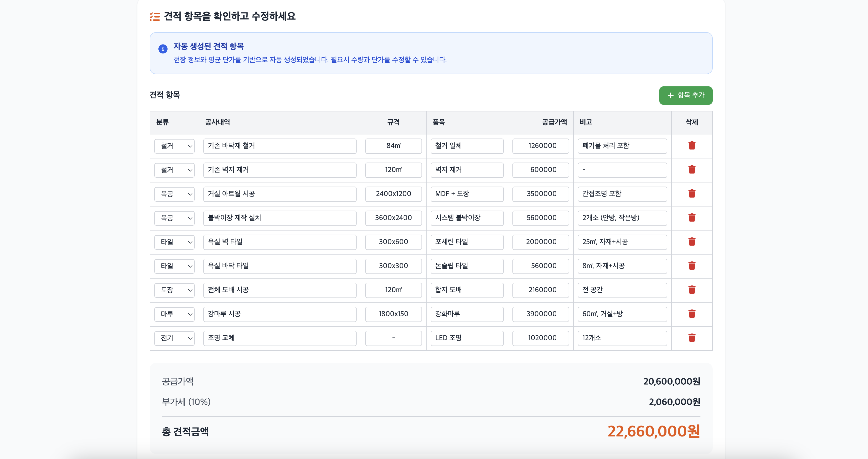Delete the 붙박이장 제작 설치 row

point(691,218)
